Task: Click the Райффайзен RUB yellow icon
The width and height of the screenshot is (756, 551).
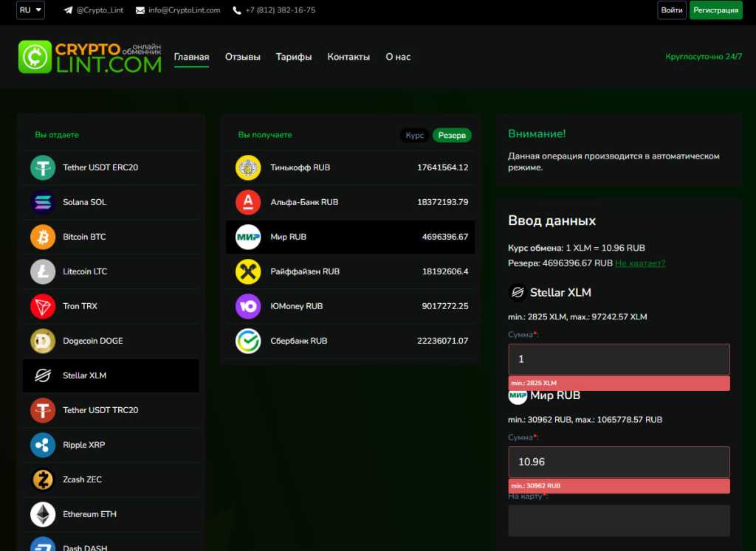Action: 248,271
